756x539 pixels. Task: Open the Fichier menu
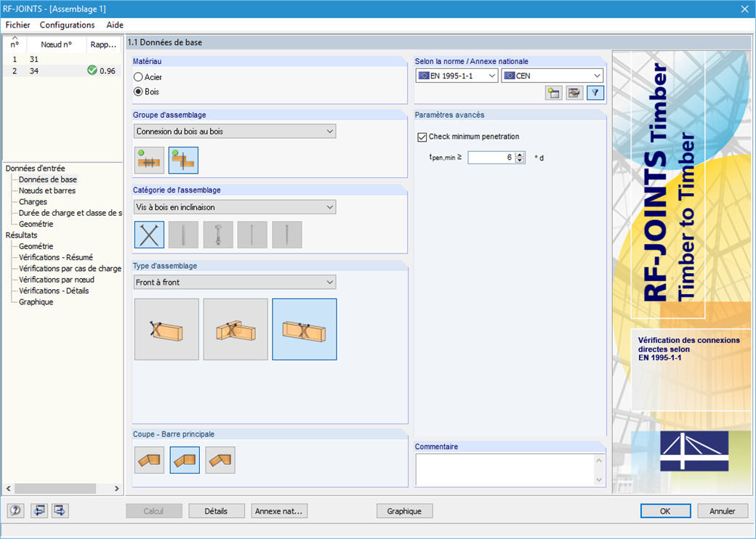tap(18, 25)
